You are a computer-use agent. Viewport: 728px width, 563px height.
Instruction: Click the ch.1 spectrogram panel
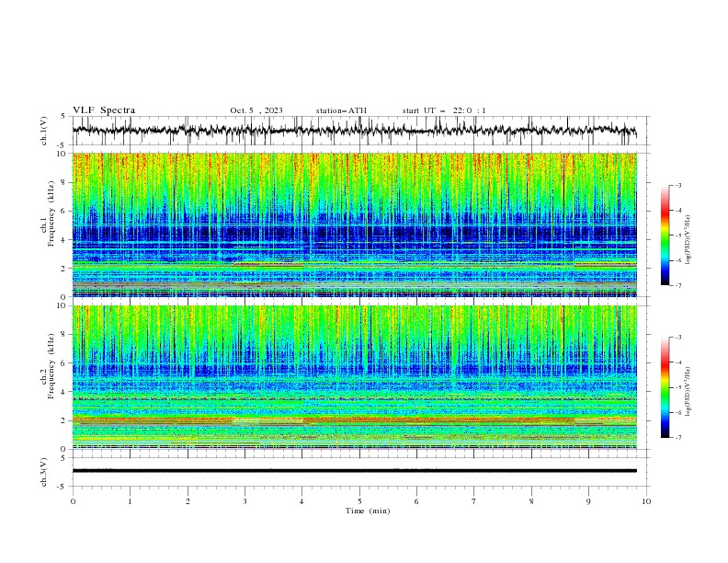click(x=354, y=224)
